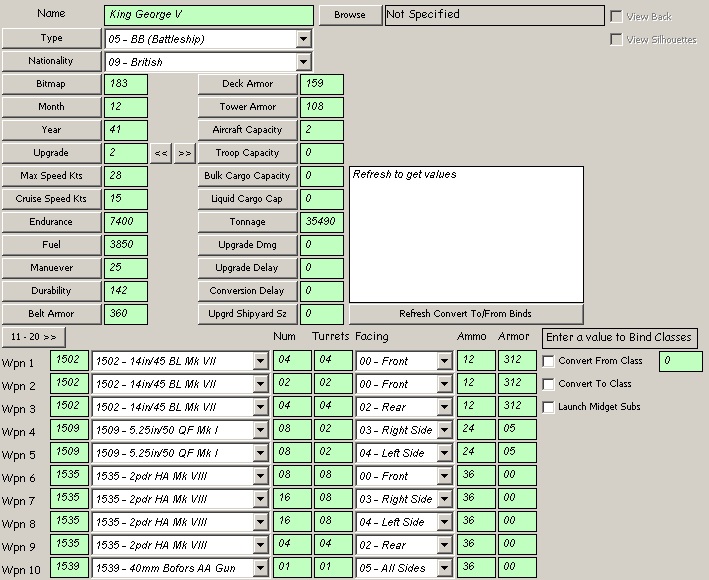Edit the Manuever value 25
Screen dimensions: 709x580
[x=126, y=269]
